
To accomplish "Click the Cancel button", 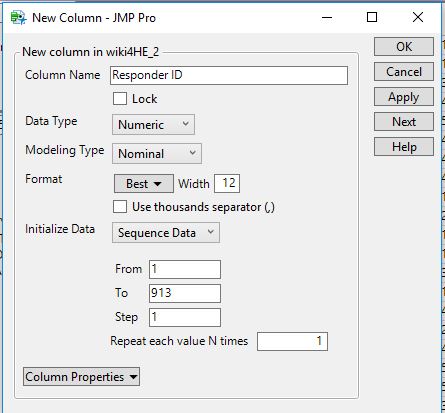I will coord(404,72).
